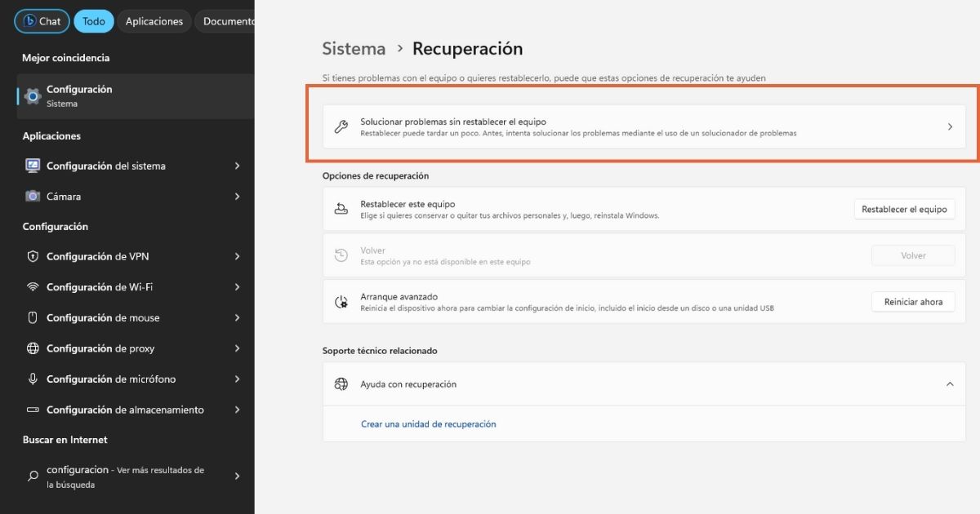Screen dimensions: 980x514
Task: Expand chevron beside Configuración de VPN
Action: coord(237,256)
